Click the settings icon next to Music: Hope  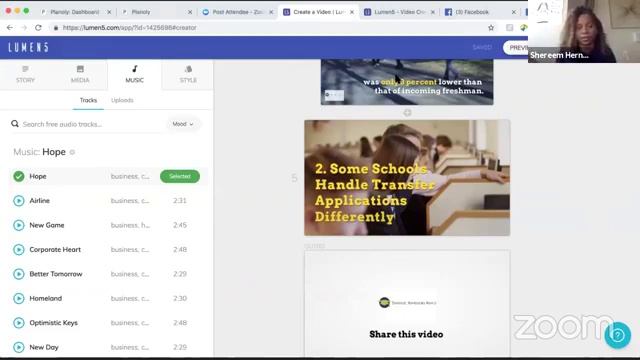72,152
